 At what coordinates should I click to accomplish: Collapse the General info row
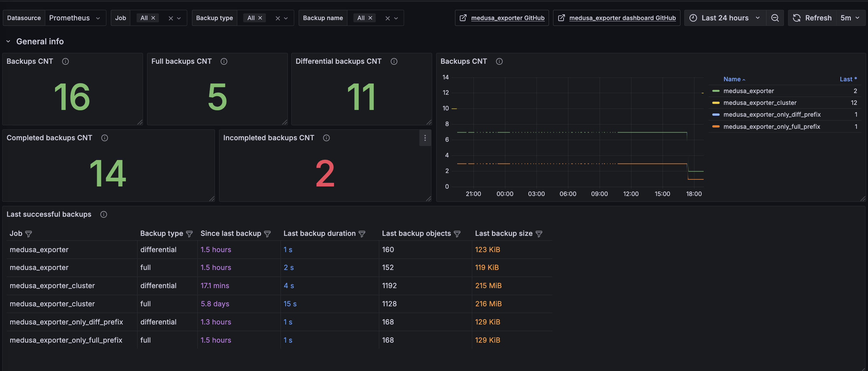click(x=8, y=41)
